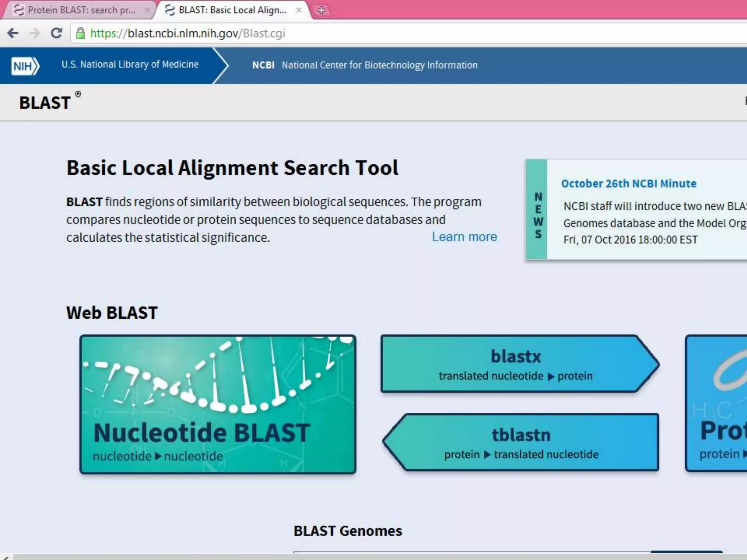Launch tblastn protein to translated nucleotide
747x560 pixels.
(x=522, y=443)
